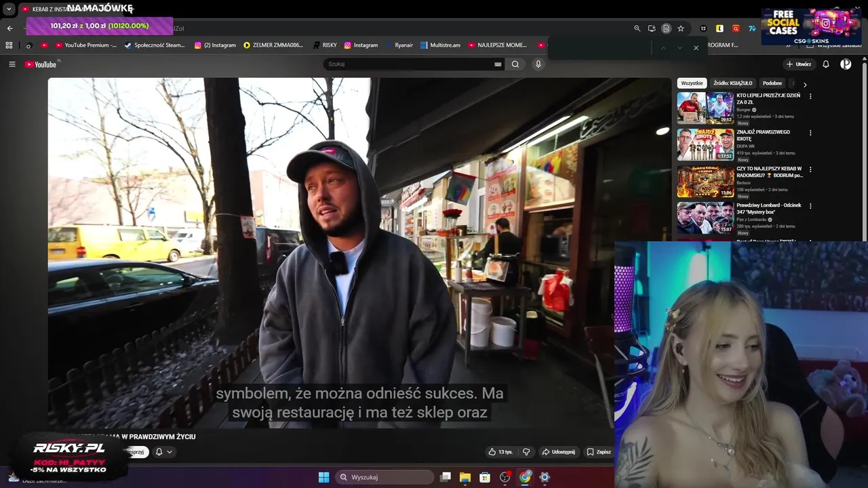Open more options for the KTO LEPIEJ PRZEŻYJE video

coord(810,96)
